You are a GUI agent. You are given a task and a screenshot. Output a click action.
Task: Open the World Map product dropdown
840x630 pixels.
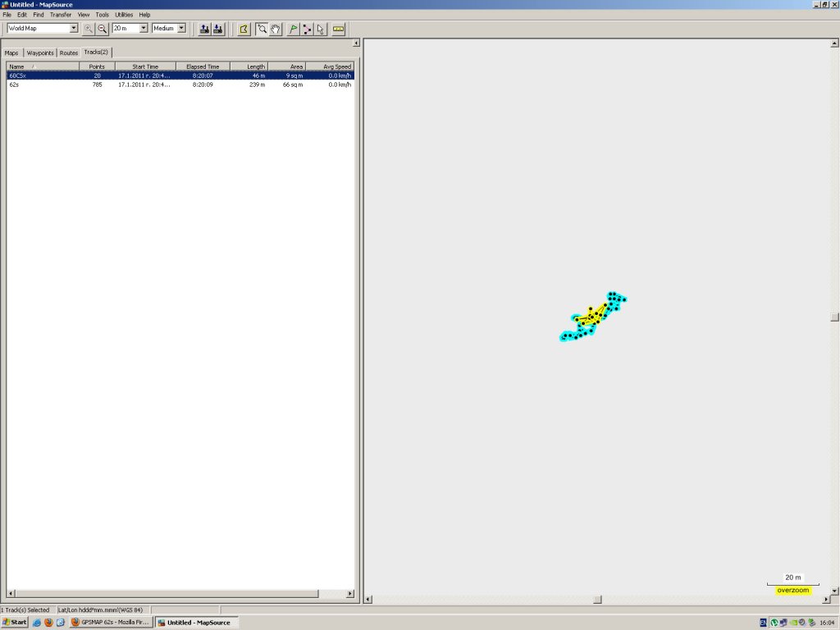coord(74,28)
